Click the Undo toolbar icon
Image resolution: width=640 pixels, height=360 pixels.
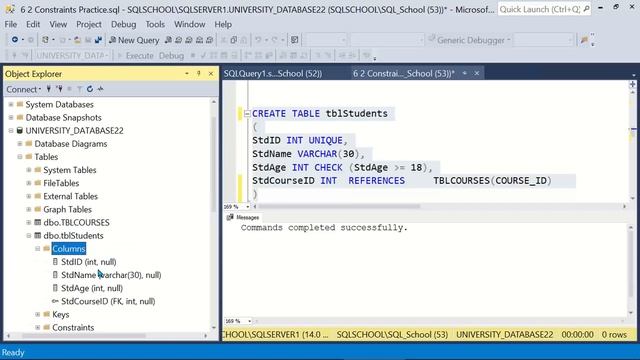(258, 40)
